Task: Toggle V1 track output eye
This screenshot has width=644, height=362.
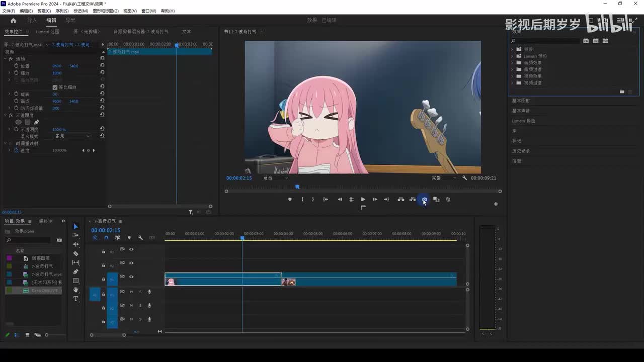Action: [x=131, y=277]
